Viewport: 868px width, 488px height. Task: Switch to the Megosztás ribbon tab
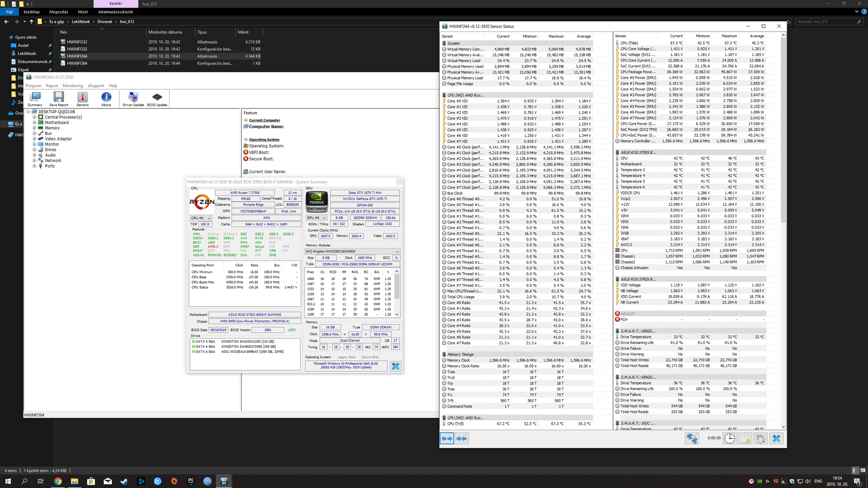click(59, 12)
